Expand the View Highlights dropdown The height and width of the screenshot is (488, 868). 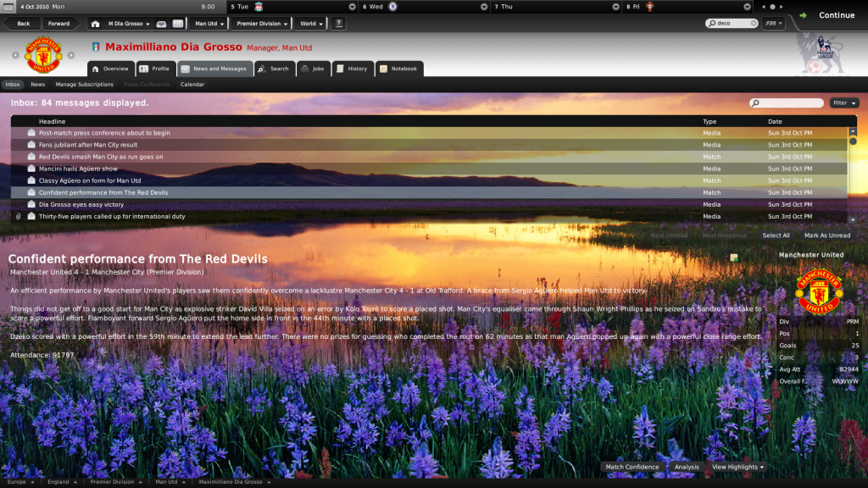pos(737,467)
